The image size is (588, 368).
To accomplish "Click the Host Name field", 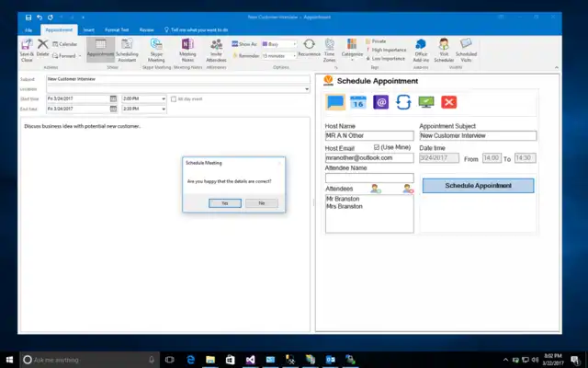I will [369, 135].
